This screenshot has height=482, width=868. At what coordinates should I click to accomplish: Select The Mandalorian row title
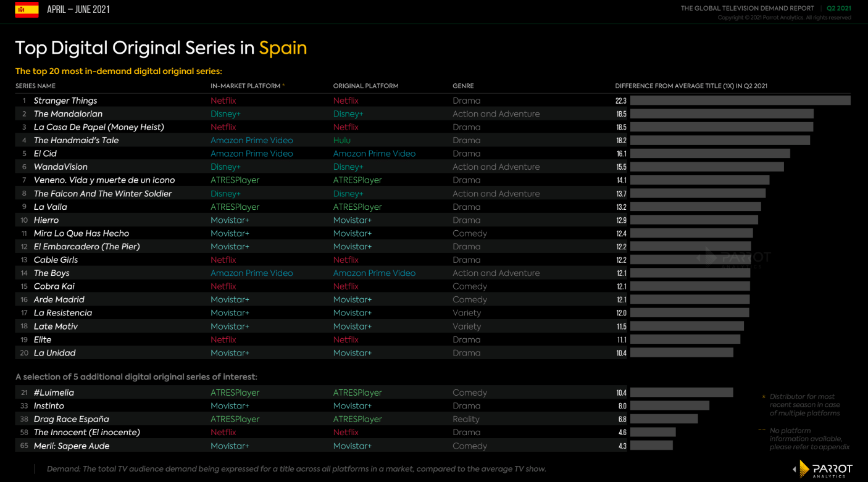[x=68, y=114]
